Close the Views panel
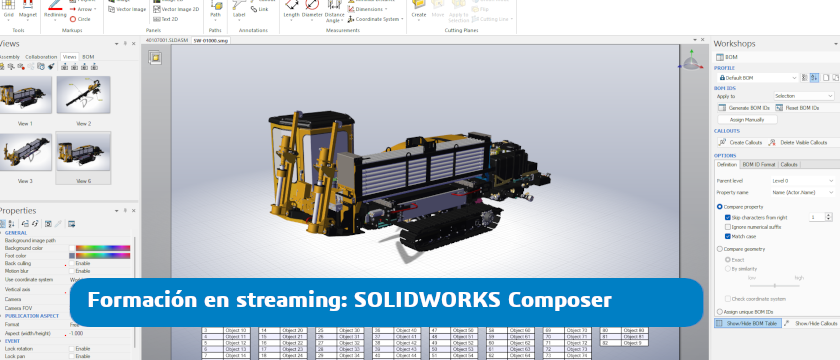 click(133, 44)
